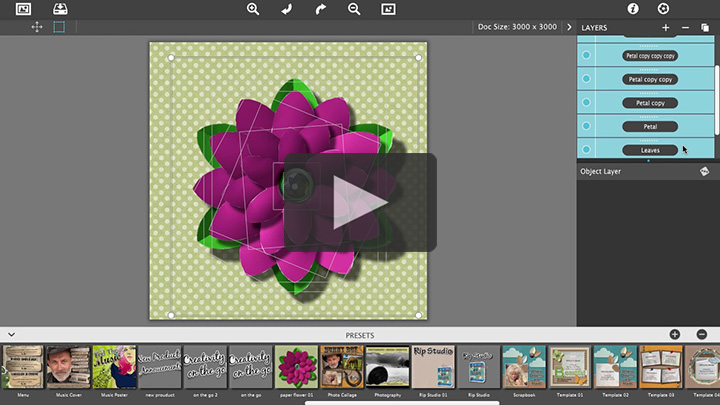
Task: Redo with the curved forward arrow
Action: click(321, 9)
